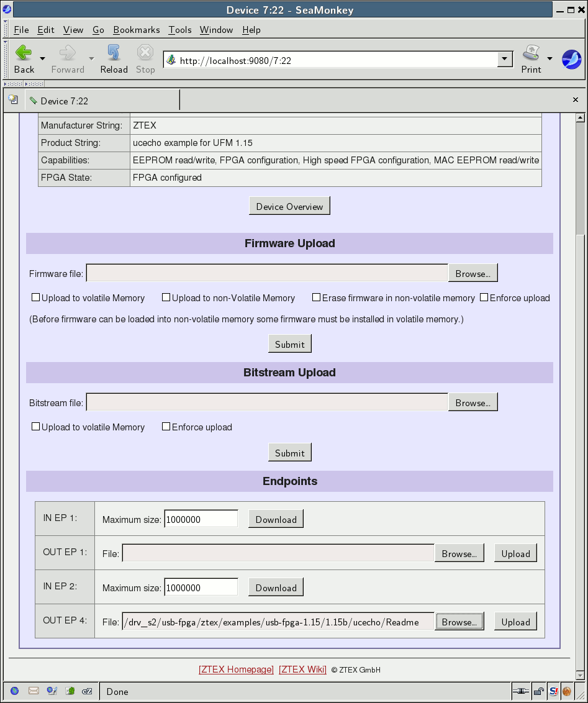Image resolution: width=588 pixels, height=703 pixels.
Task: Follow the ZTEX Wiki link
Action: [x=302, y=669]
